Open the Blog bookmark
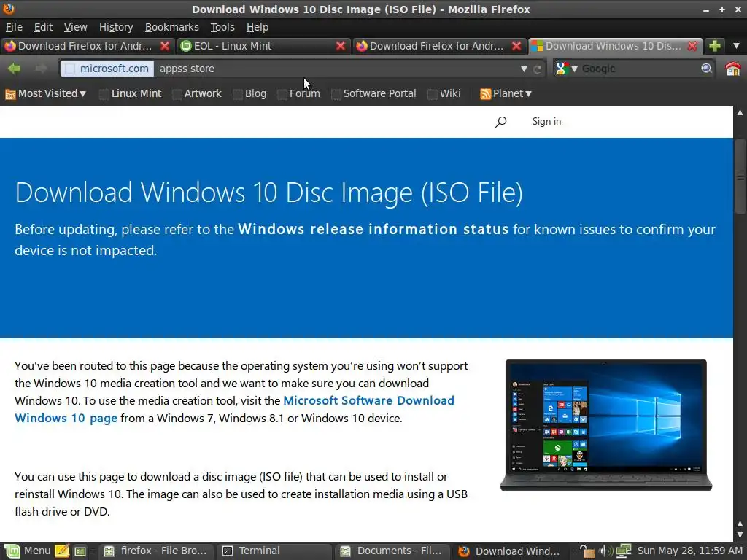The height and width of the screenshot is (560, 747). pos(249,94)
